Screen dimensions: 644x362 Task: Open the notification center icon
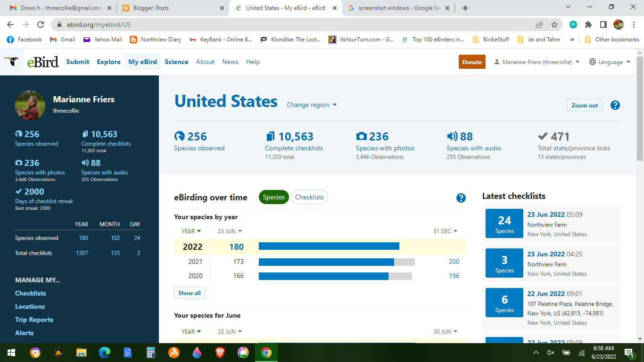click(629, 353)
